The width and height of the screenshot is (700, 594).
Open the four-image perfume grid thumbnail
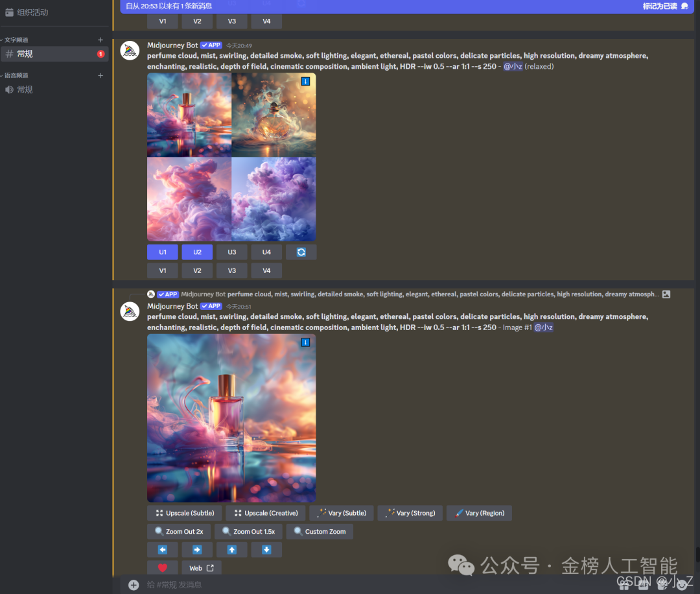[231, 157]
